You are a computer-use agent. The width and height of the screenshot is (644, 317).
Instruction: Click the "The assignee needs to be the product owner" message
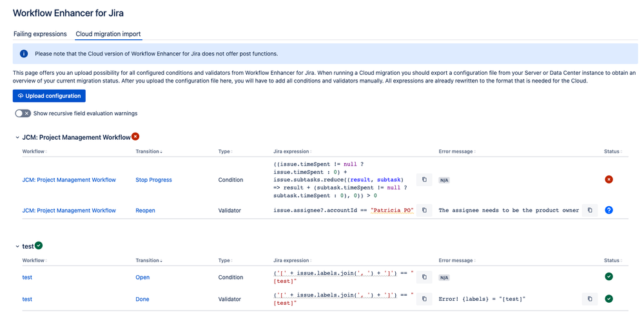pyautogui.click(x=509, y=210)
